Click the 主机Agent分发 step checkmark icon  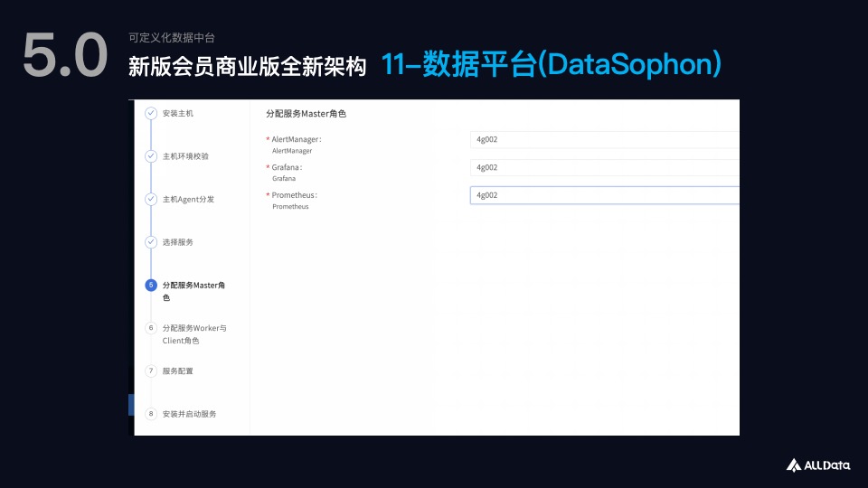151,199
